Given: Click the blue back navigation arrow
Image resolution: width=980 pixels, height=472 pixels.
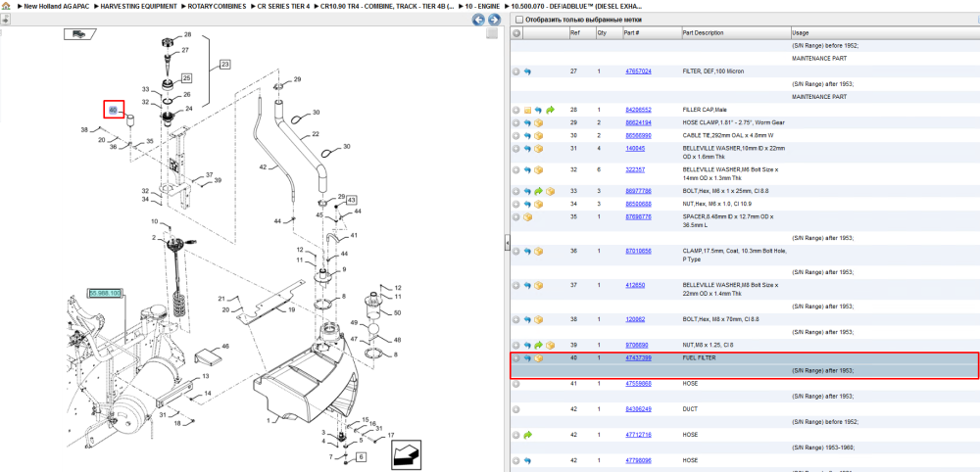Looking at the screenshot, I should [478, 20].
